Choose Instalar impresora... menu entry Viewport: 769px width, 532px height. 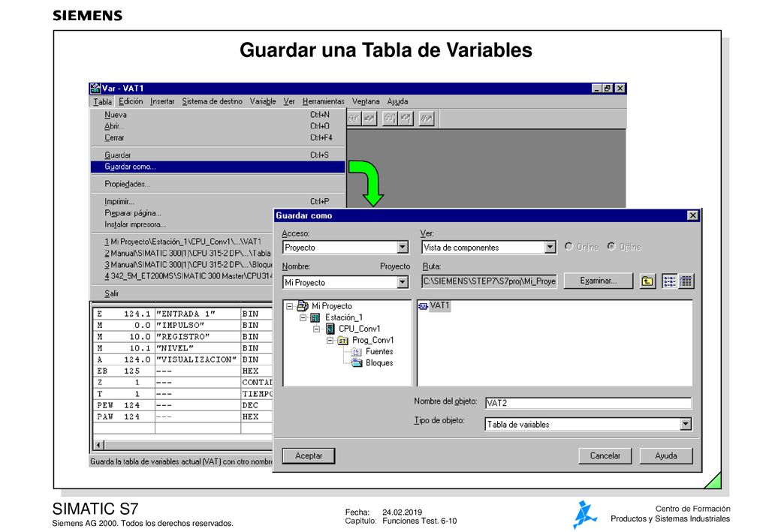(x=182, y=224)
